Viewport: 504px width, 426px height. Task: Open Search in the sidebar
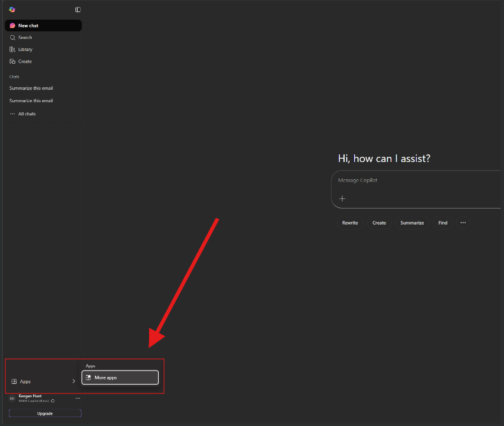coord(43,38)
